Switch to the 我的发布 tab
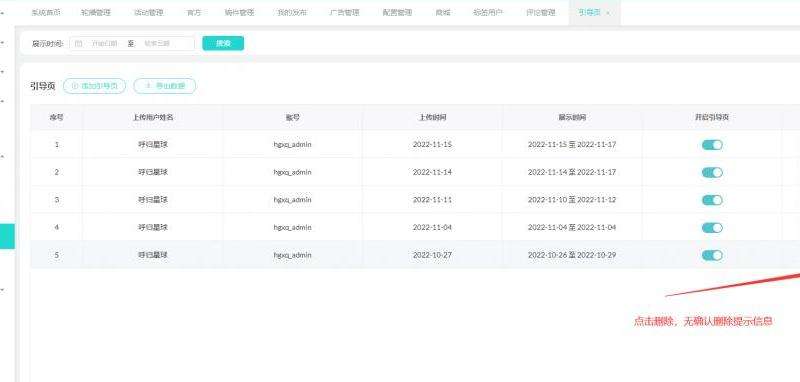 click(292, 13)
